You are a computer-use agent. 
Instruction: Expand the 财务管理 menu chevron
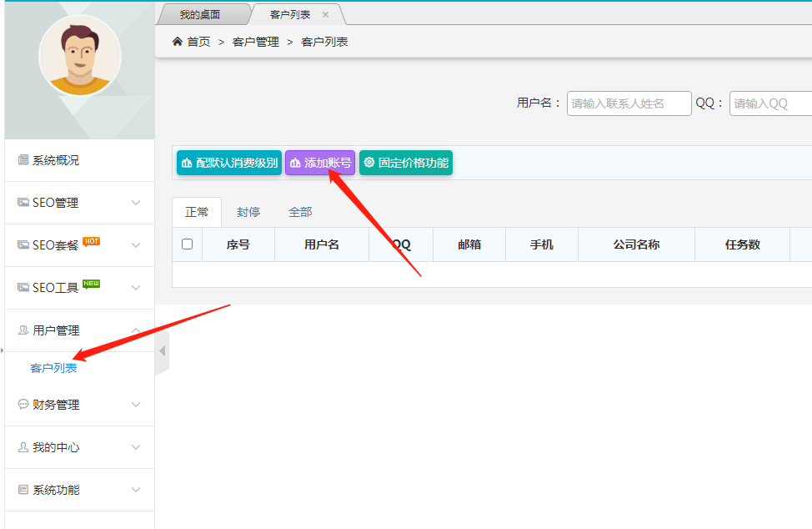tap(136, 405)
